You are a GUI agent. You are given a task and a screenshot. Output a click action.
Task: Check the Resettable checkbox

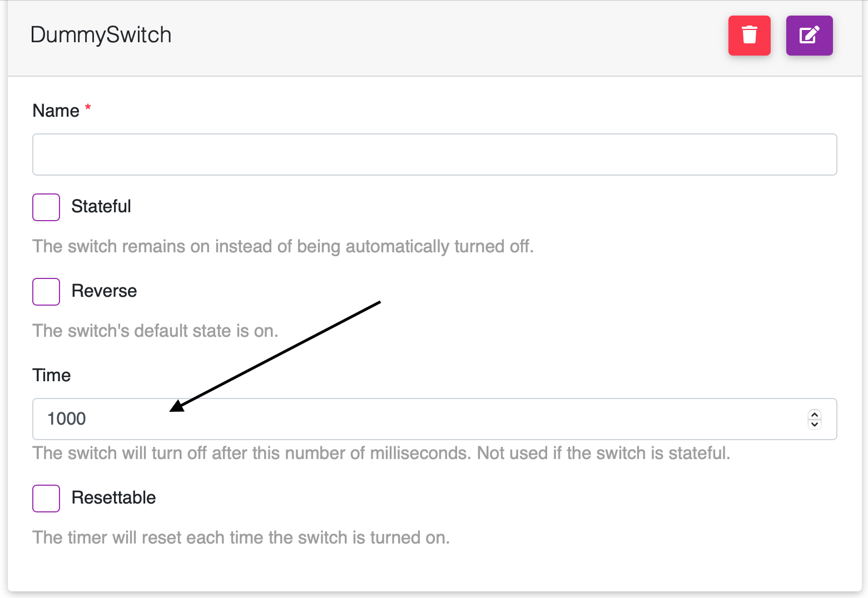pyautogui.click(x=46, y=499)
